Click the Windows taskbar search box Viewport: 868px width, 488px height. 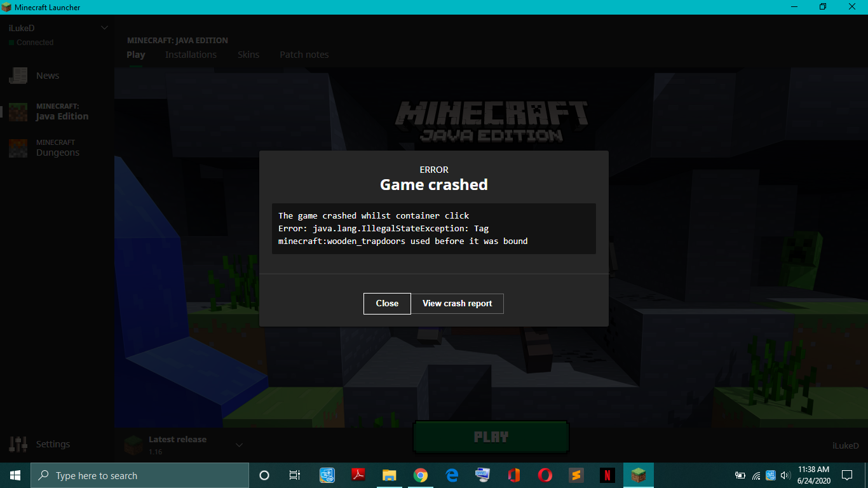coord(140,475)
